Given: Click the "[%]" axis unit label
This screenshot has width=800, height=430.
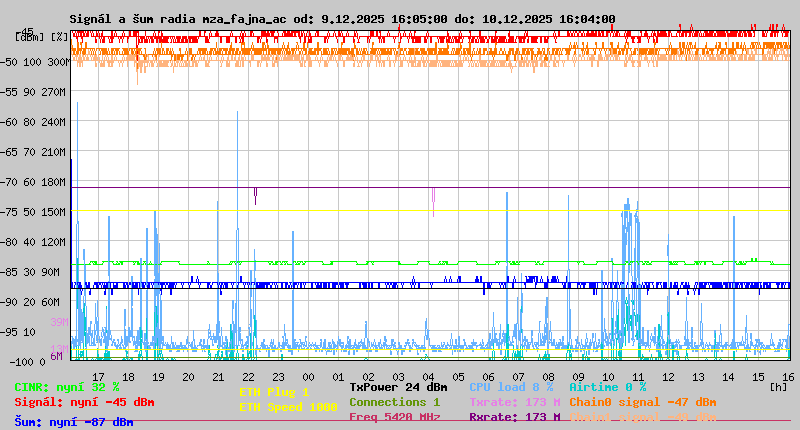Looking at the screenshot, I should 60,37.
